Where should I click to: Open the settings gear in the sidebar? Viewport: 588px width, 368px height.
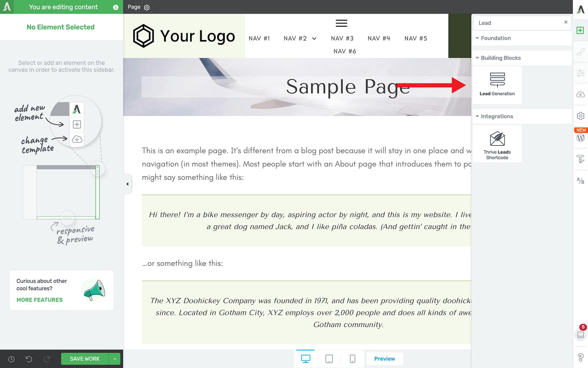[x=581, y=116]
